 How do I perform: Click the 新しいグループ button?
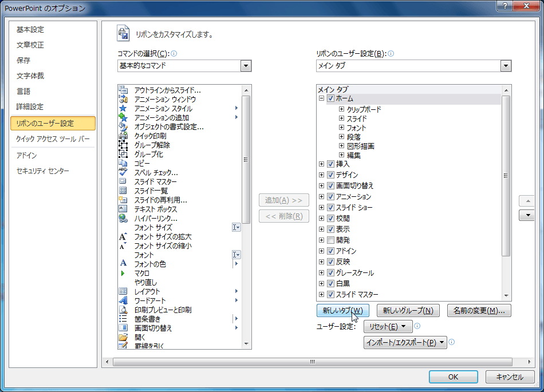(408, 311)
